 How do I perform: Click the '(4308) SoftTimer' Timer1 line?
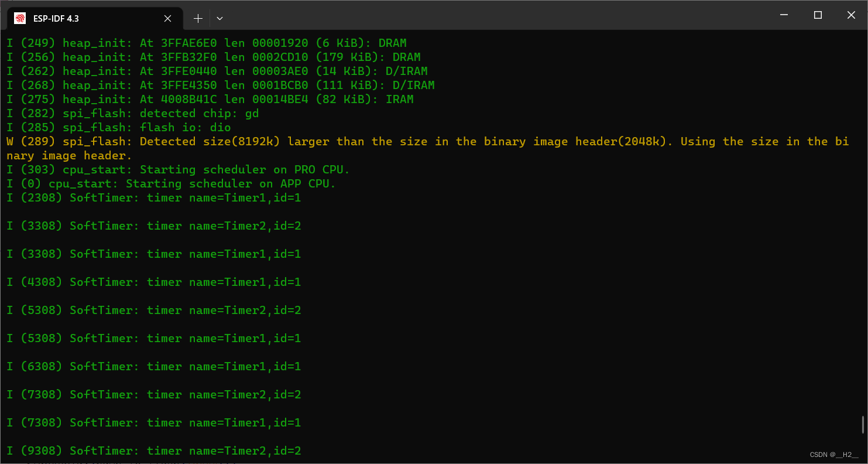[x=153, y=282]
